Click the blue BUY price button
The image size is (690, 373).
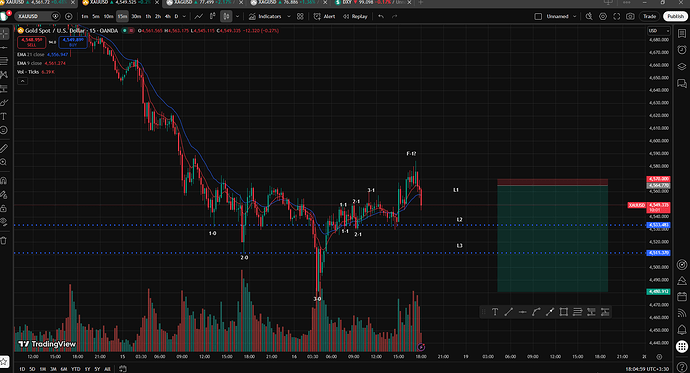coord(73,42)
